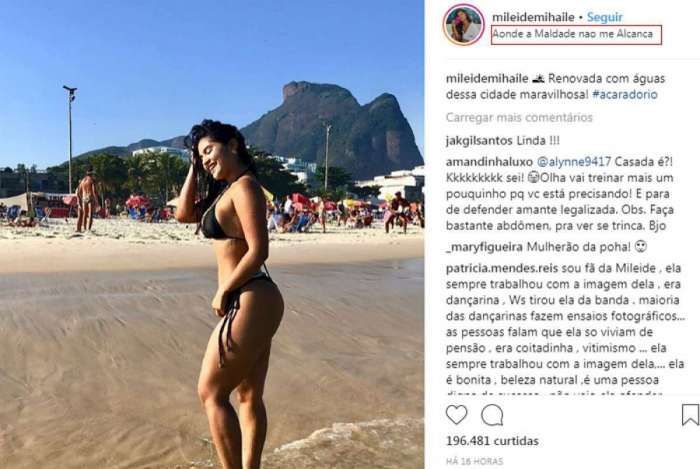Open comment field via speech bubble icon
Image resolution: width=700 pixels, height=469 pixels.
[x=492, y=415]
